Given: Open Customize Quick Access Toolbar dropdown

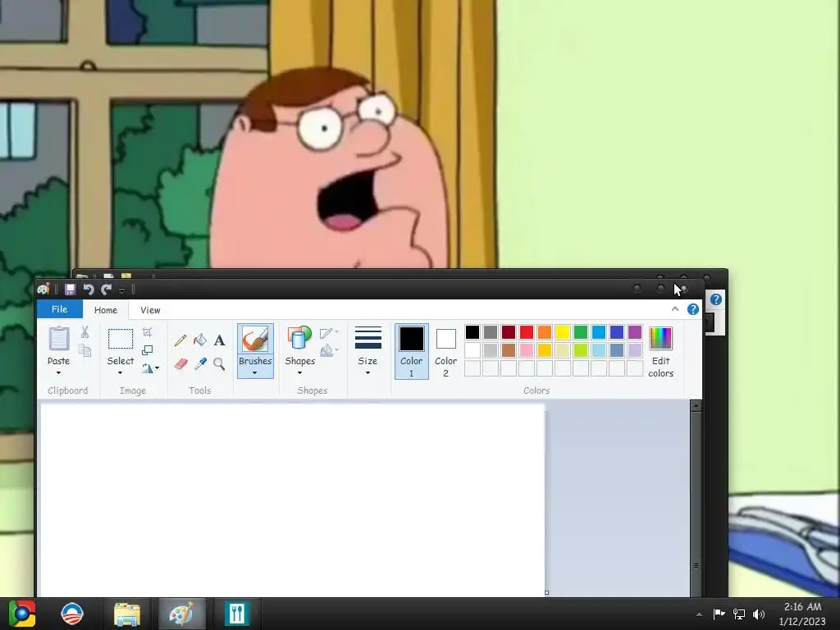Looking at the screenshot, I should point(122,290).
